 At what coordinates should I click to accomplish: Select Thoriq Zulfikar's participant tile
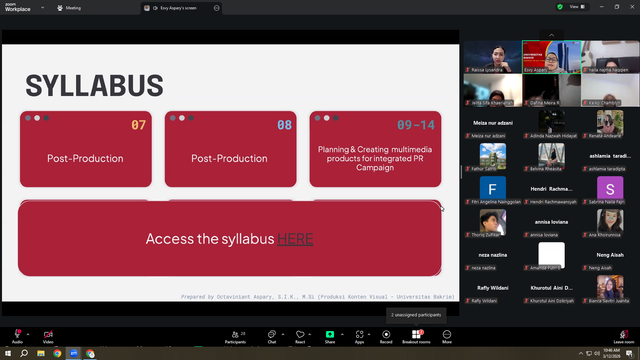point(493,223)
